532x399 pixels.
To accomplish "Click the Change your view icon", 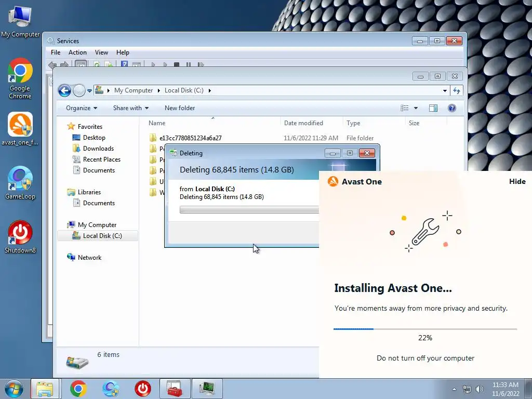I will click(404, 108).
